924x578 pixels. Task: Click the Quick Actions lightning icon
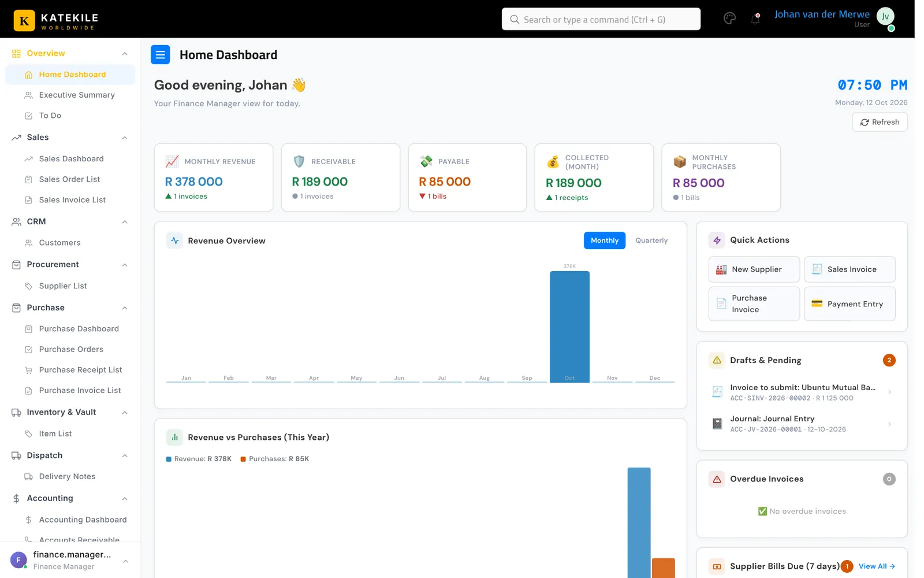coord(717,240)
